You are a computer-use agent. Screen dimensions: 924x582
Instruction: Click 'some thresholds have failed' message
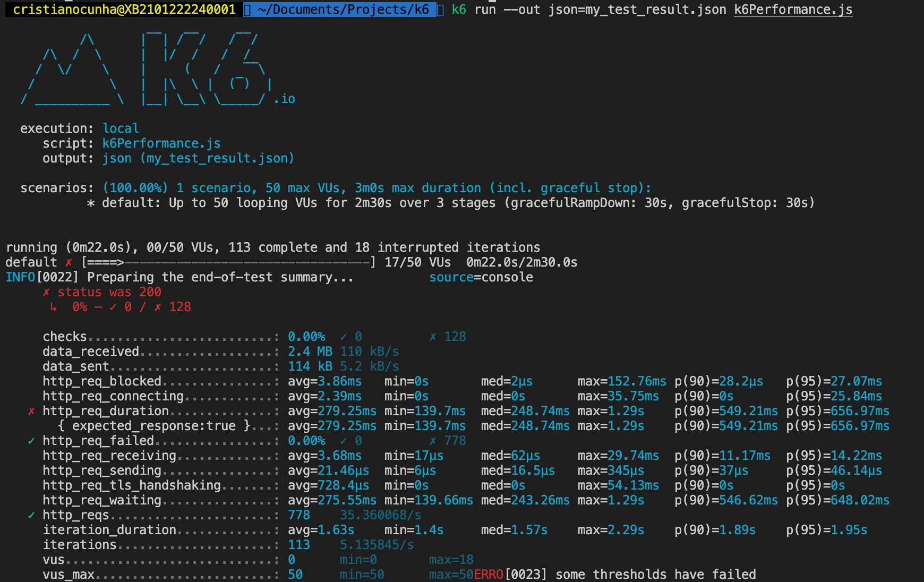(656, 575)
